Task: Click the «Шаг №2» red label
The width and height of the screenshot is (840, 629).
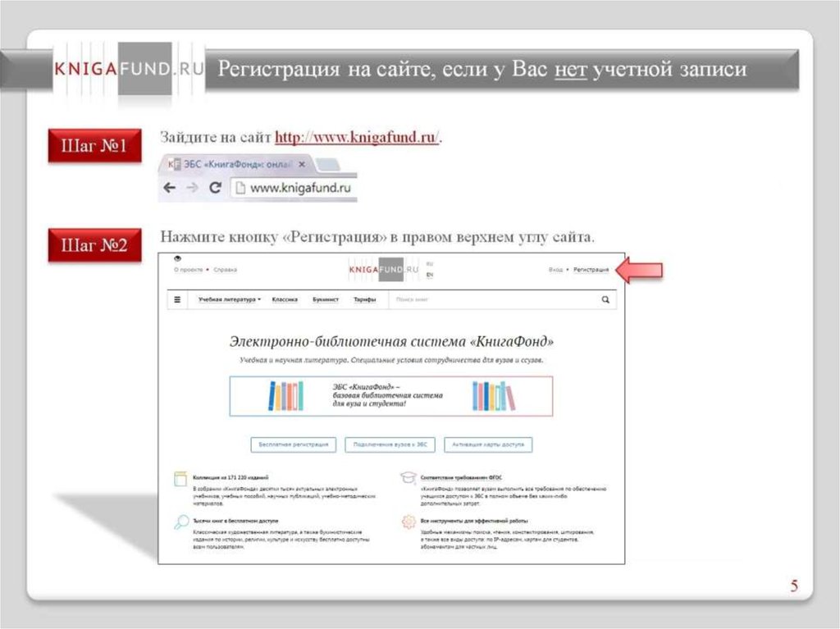Action: [95, 245]
